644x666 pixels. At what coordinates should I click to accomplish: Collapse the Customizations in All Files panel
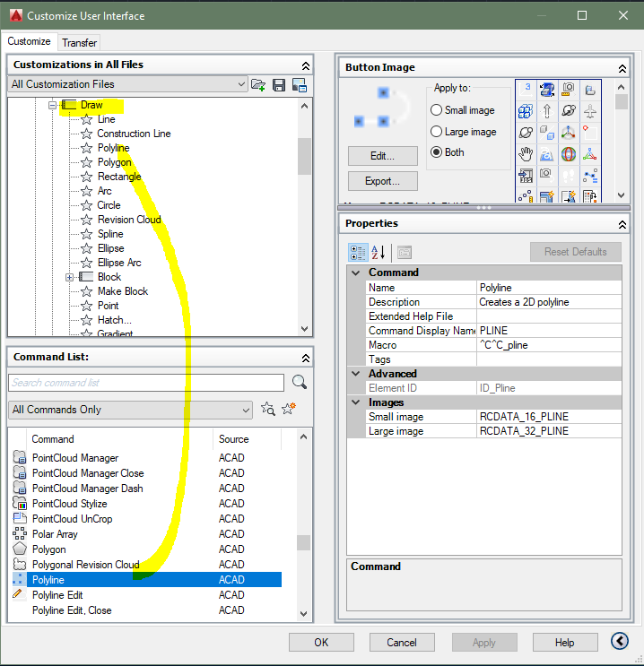coord(306,65)
